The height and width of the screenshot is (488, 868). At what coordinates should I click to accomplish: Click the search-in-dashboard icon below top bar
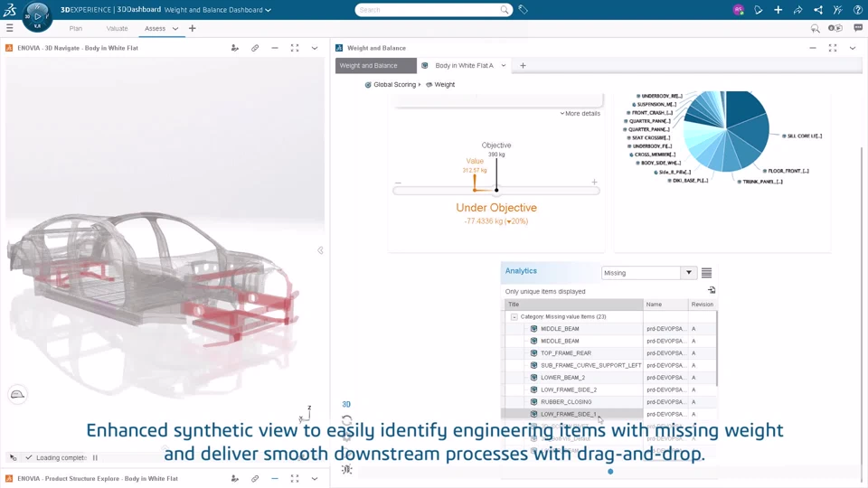coord(815,28)
